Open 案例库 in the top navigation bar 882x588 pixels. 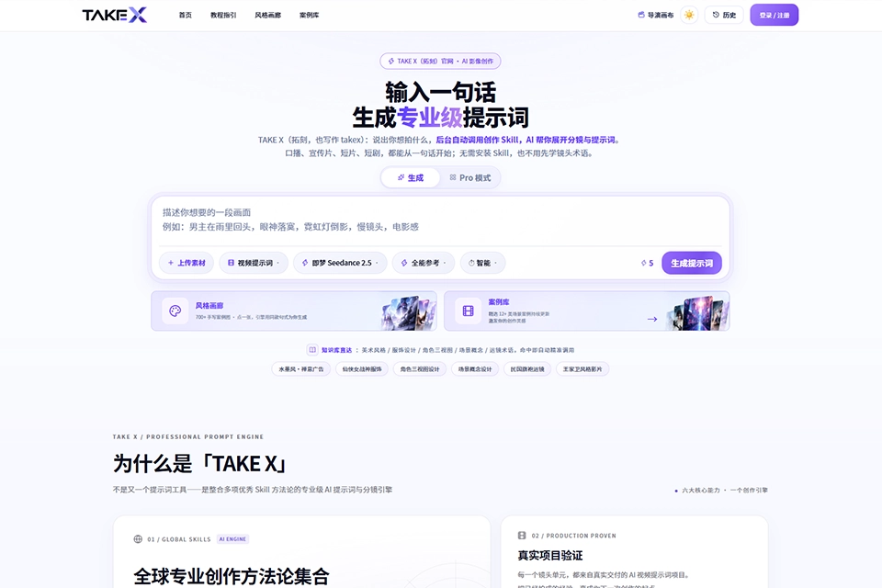pos(309,16)
